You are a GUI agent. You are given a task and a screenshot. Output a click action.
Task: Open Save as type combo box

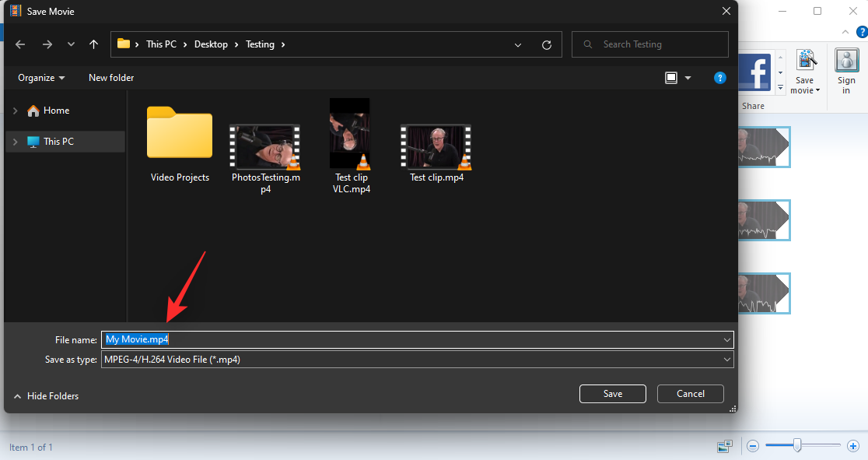click(x=418, y=360)
